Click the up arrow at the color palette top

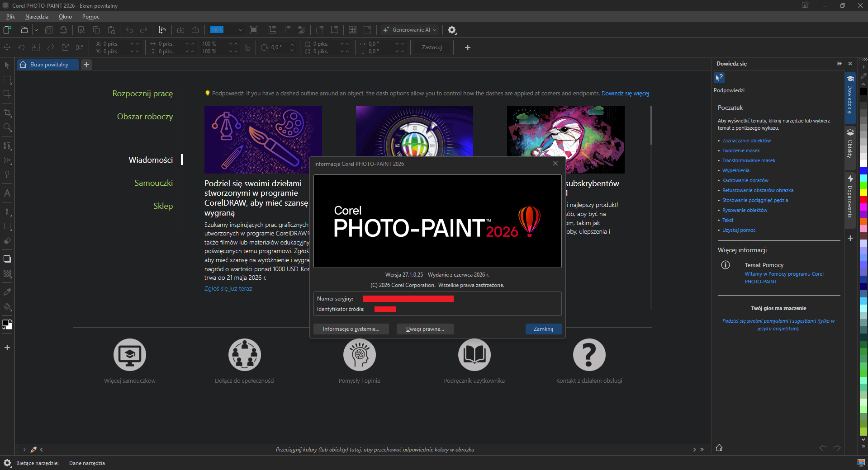click(x=863, y=84)
